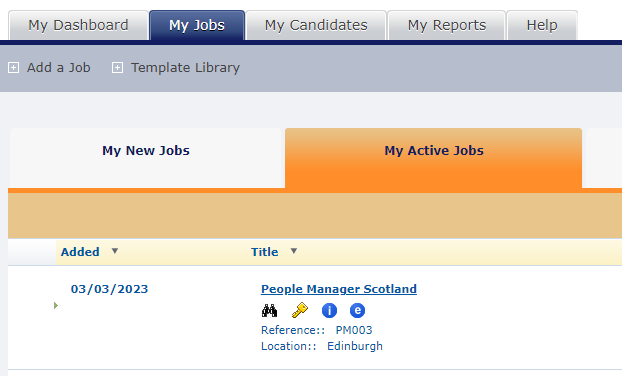Click the plus icon beside Add a Job
The width and height of the screenshot is (622, 376).
(x=13, y=68)
